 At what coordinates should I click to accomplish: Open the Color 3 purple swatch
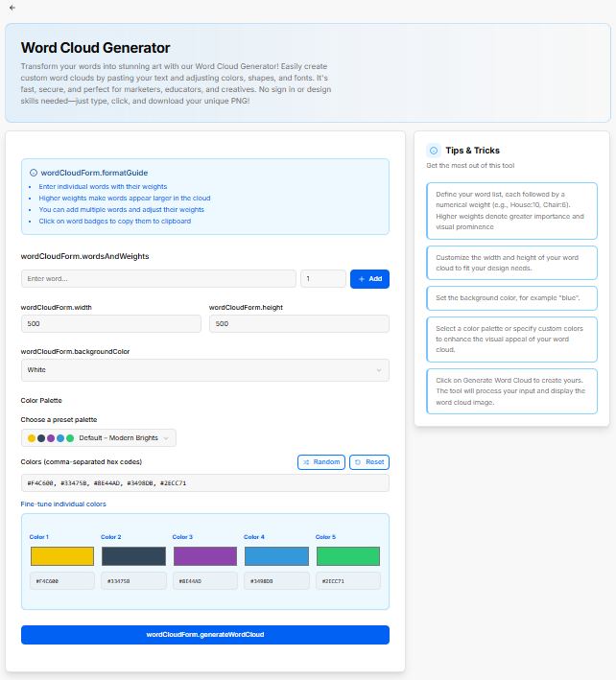click(205, 556)
